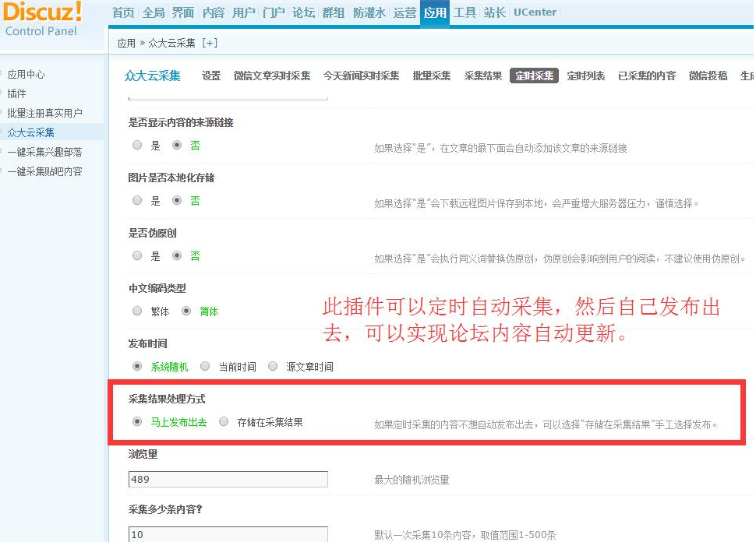Open the 用户 top menu

[x=243, y=12]
